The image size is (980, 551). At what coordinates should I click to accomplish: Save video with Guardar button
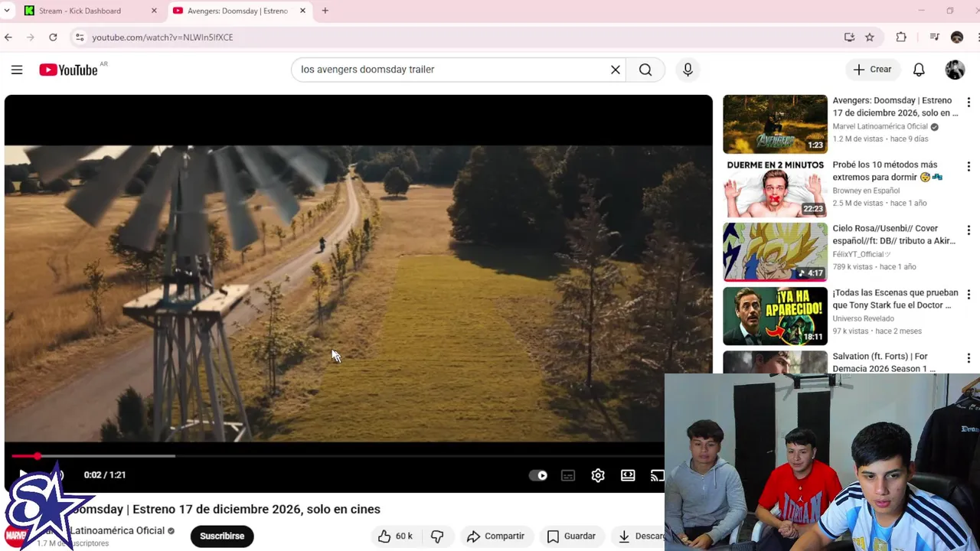point(571,536)
